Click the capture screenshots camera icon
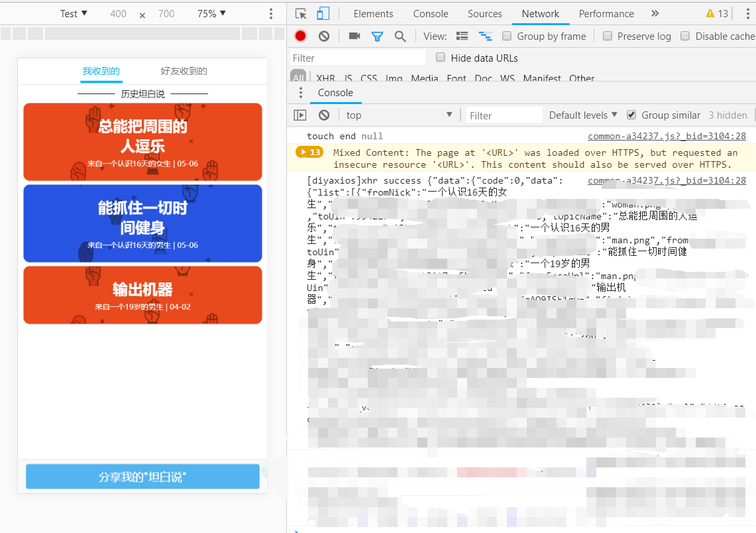 pyautogui.click(x=354, y=36)
